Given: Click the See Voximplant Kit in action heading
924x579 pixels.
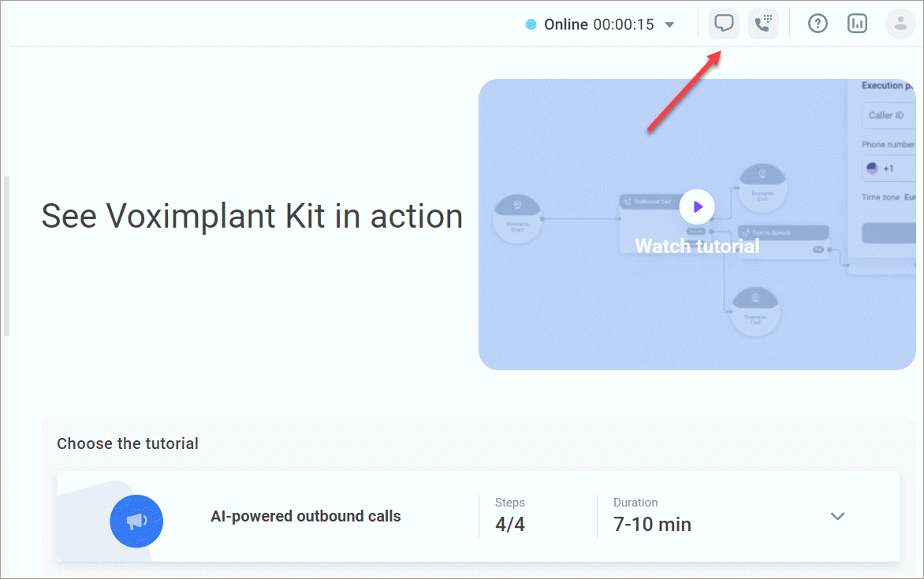Looking at the screenshot, I should point(252,216).
